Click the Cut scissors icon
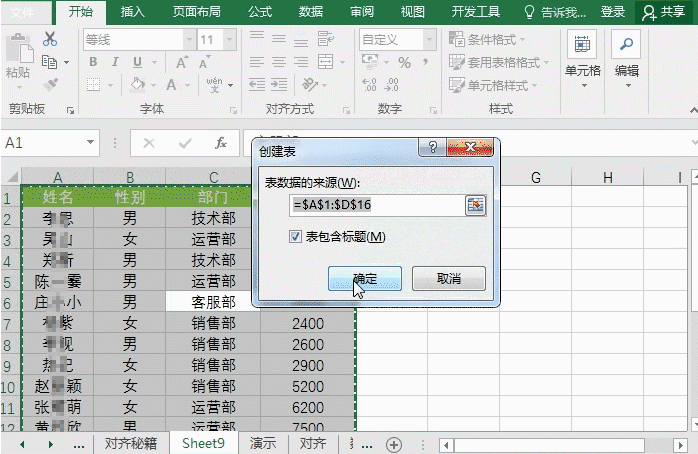 [50, 39]
